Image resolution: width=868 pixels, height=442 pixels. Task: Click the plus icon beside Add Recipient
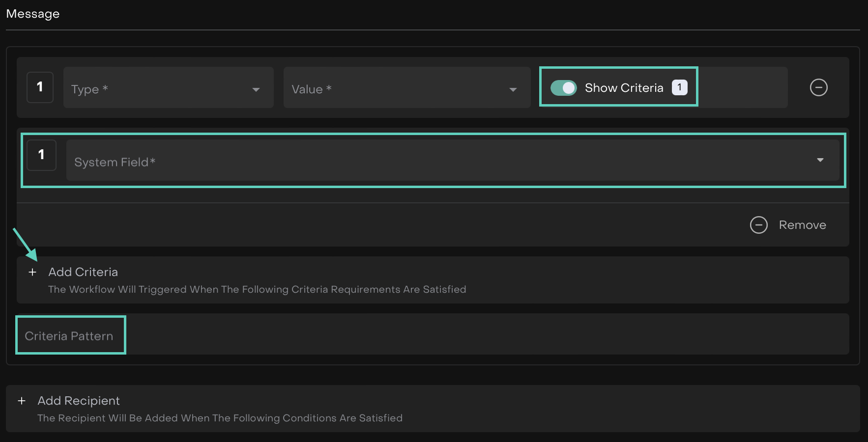tap(22, 401)
